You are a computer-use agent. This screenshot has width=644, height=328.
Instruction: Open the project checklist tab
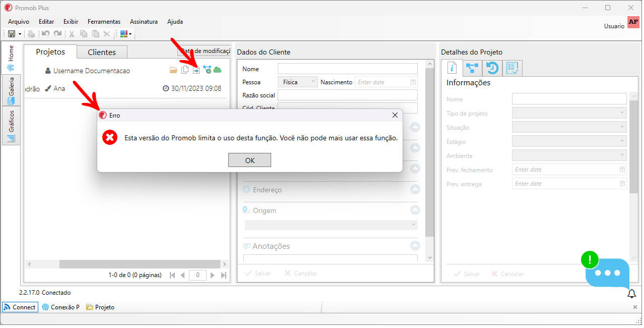(x=512, y=68)
